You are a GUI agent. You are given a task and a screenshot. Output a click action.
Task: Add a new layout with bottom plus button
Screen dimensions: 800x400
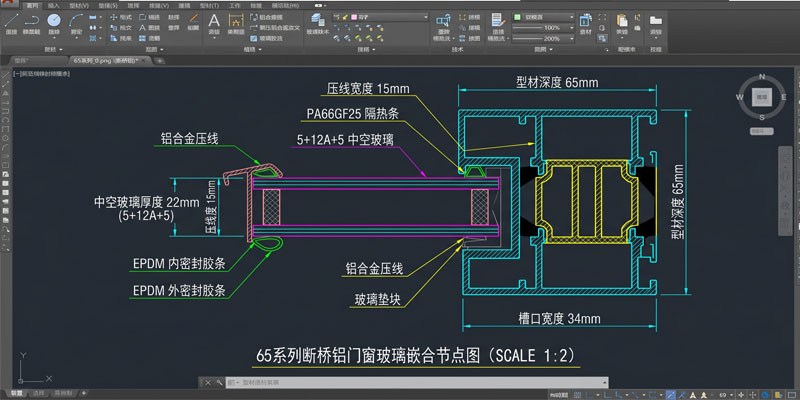[x=84, y=393]
